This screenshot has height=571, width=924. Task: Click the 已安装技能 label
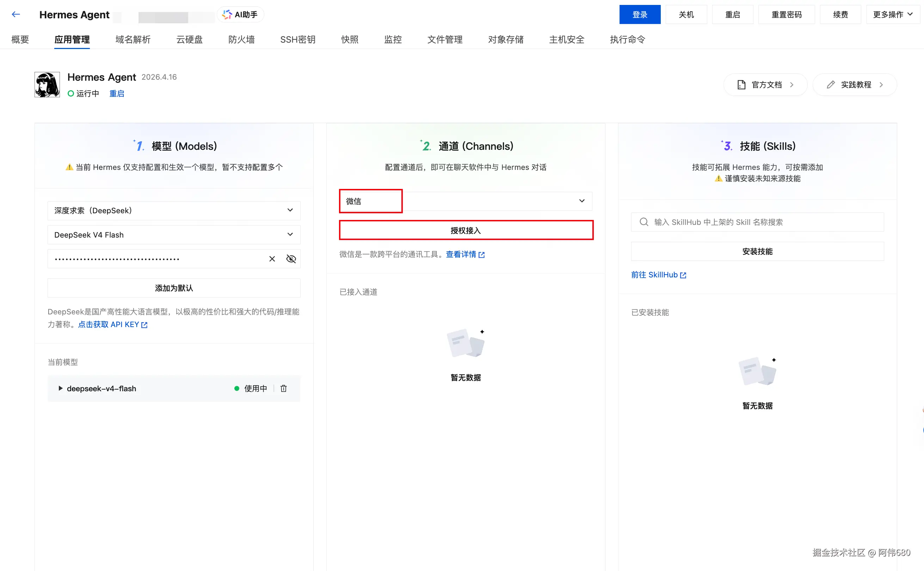(650, 312)
